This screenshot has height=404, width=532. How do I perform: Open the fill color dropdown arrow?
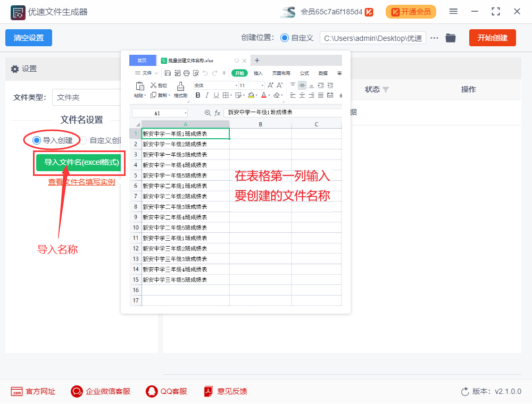tap(256, 96)
